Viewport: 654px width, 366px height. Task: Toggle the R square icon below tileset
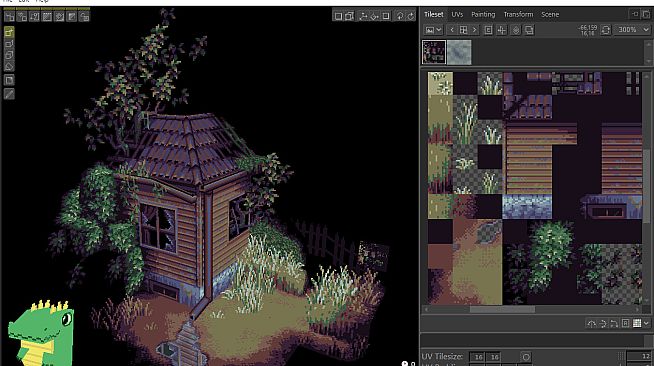(625, 323)
